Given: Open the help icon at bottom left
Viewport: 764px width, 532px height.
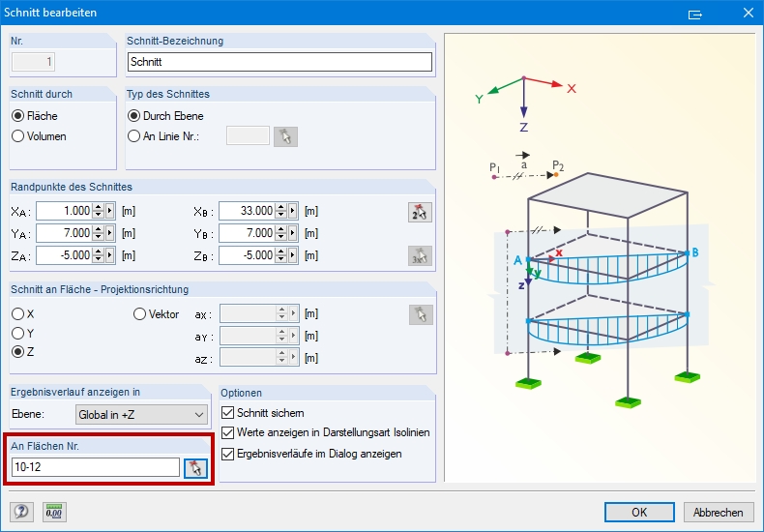Looking at the screenshot, I should 21,512.
